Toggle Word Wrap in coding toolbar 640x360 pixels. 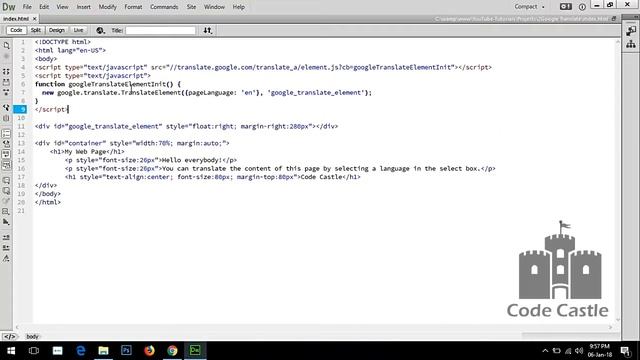tap(6, 155)
